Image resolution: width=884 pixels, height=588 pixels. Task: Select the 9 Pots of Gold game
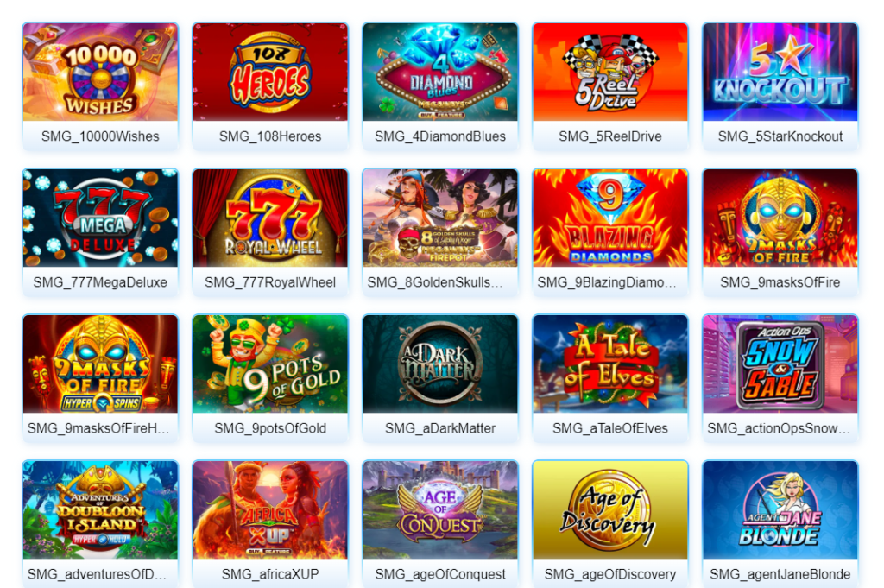click(270, 364)
